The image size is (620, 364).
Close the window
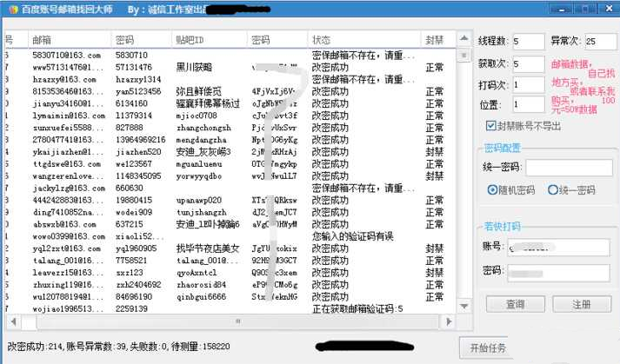click(x=610, y=8)
